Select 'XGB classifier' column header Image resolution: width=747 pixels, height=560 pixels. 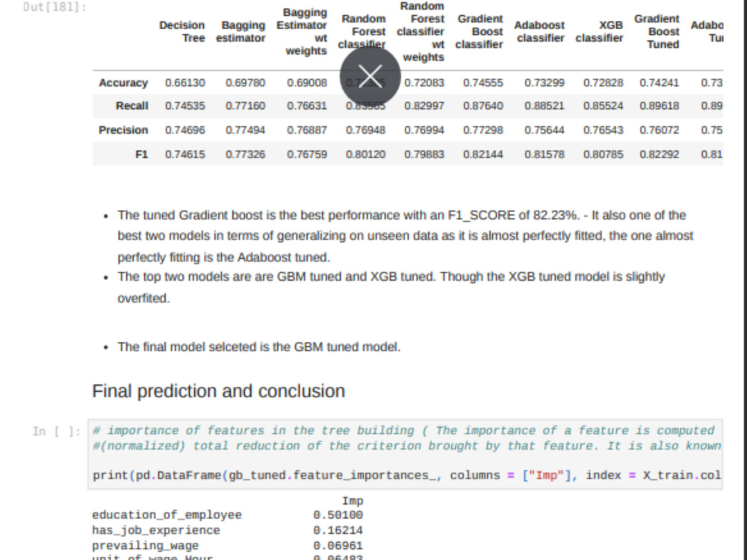pyautogui.click(x=599, y=31)
